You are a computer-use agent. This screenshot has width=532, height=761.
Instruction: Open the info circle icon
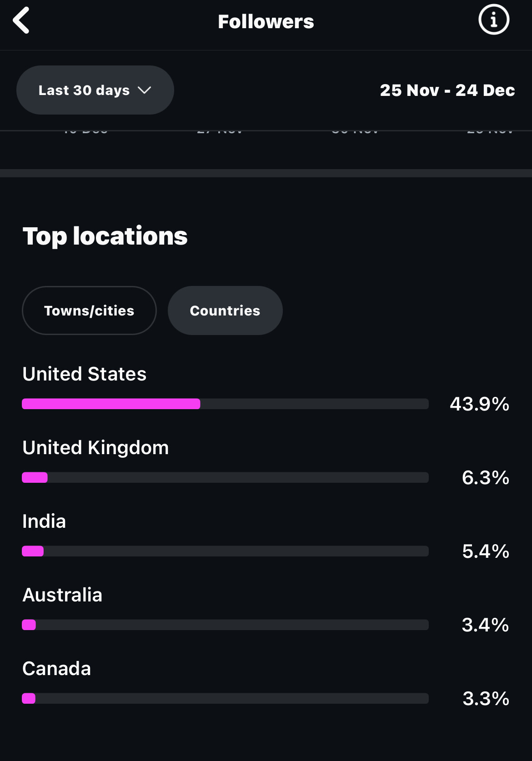[x=494, y=20]
